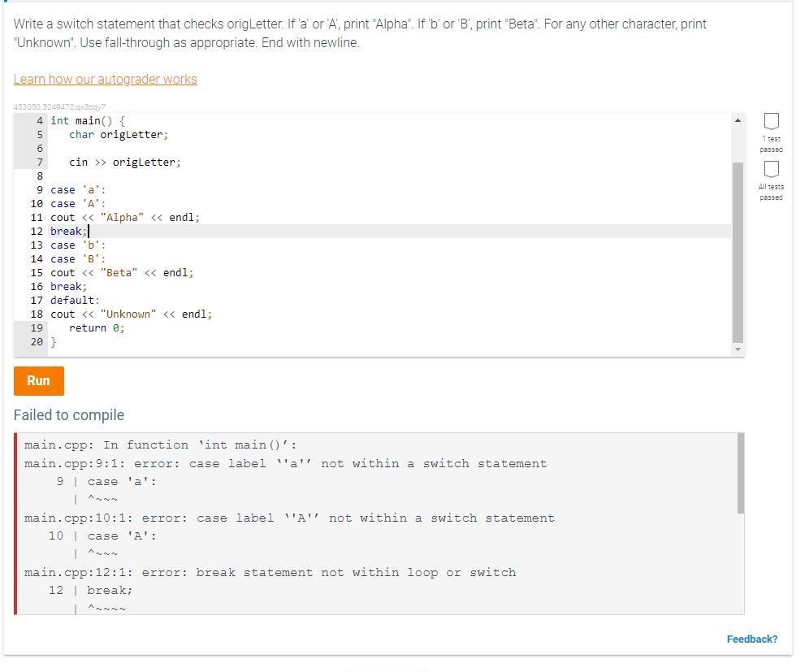Click the editor scrollbar up arrow
The width and height of the screenshot is (809, 672).
click(738, 119)
